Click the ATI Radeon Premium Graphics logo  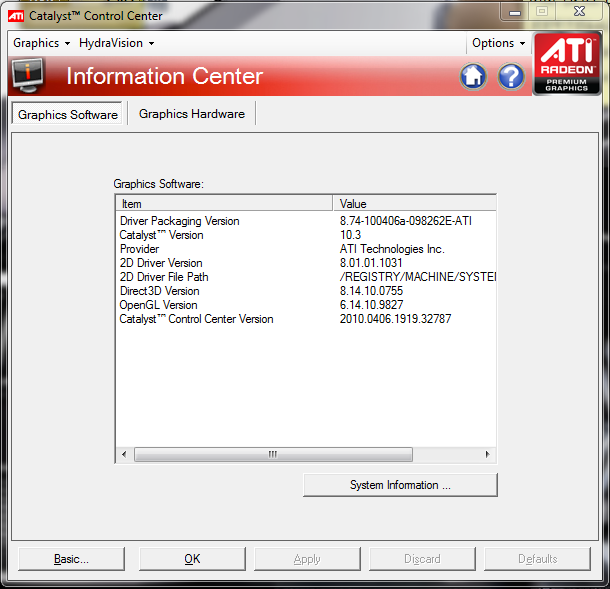pos(567,63)
